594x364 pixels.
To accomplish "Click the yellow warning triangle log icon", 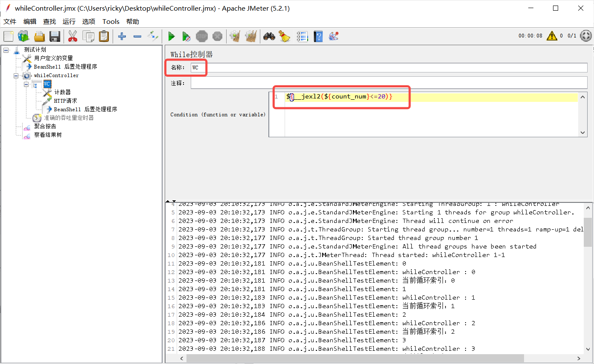I will coord(552,36).
